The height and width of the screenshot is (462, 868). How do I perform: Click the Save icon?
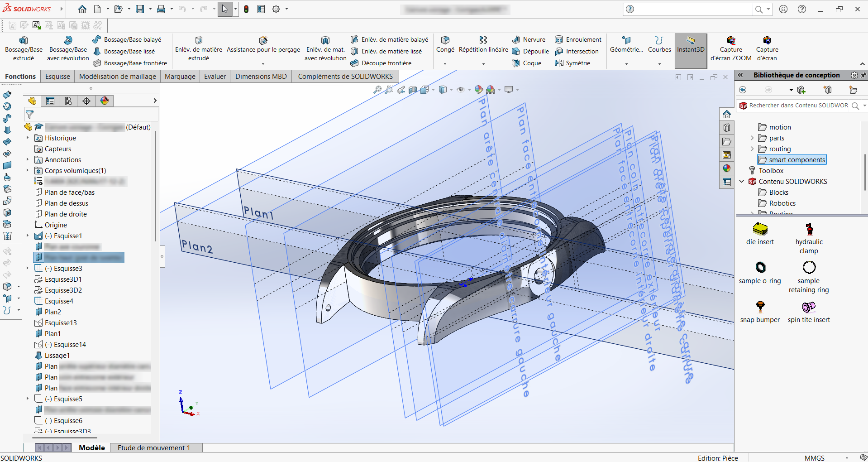140,9
